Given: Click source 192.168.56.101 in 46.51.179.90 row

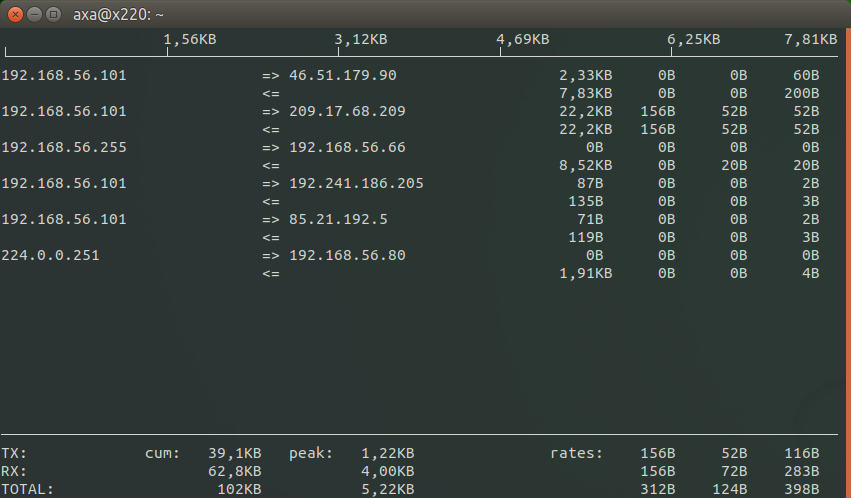Looking at the screenshot, I should (x=64, y=75).
